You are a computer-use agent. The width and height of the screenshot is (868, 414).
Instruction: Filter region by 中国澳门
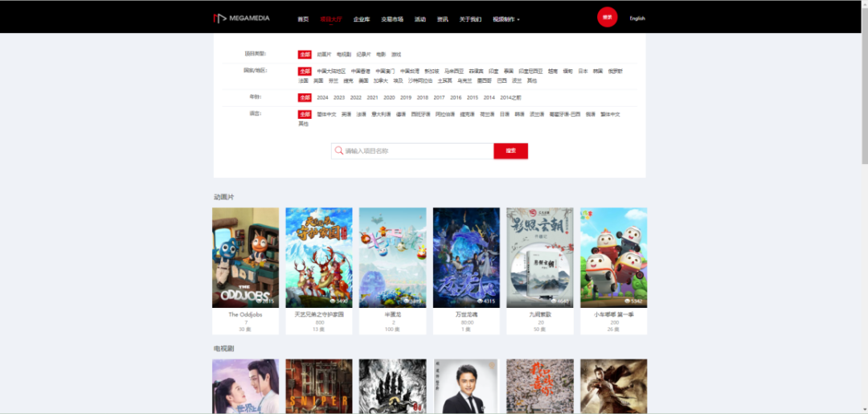pos(385,71)
